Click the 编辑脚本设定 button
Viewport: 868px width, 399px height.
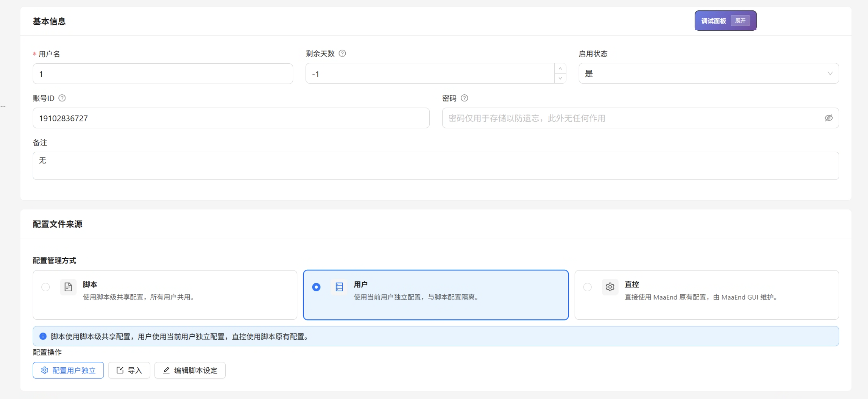190,370
